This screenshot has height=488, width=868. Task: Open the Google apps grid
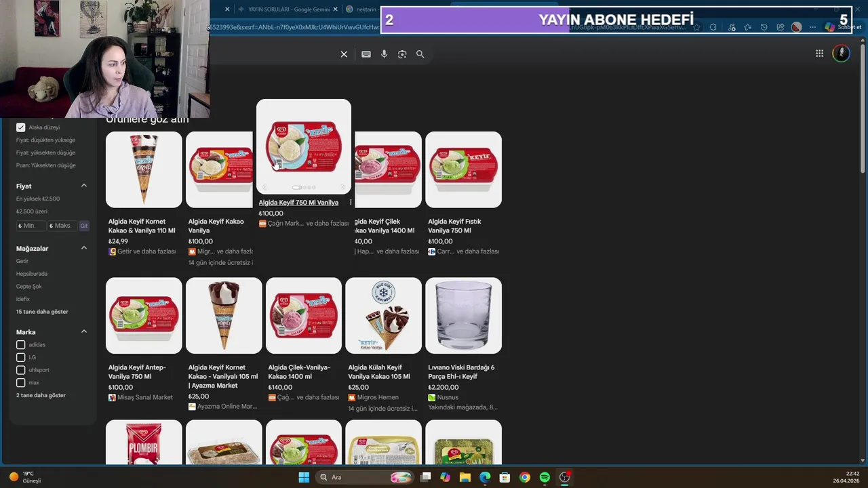coord(819,54)
